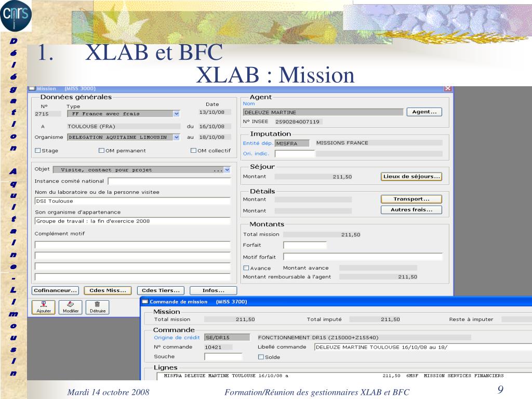
Task: Click the Ori. indic. link label
Action: (x=256, y=154)
